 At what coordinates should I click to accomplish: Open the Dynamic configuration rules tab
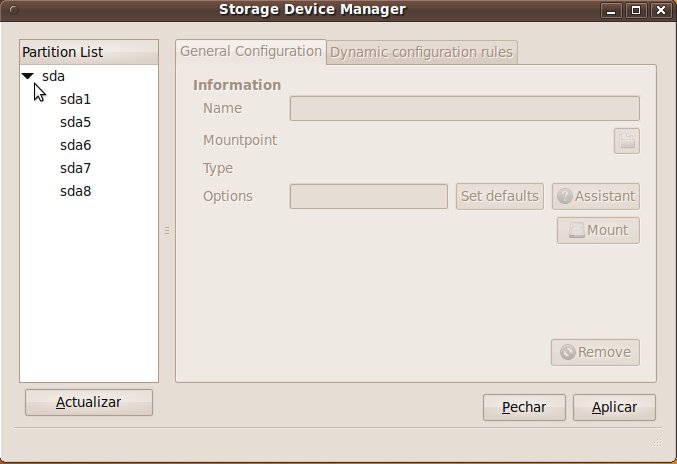422,52
